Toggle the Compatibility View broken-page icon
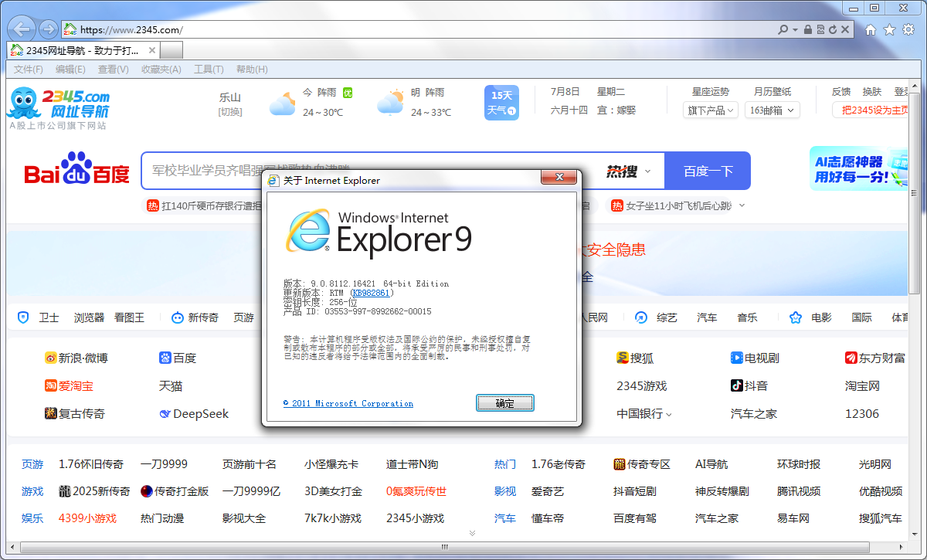Image resolution: width=927 pixels, height=560 pixels. click(x=820, y=29)
